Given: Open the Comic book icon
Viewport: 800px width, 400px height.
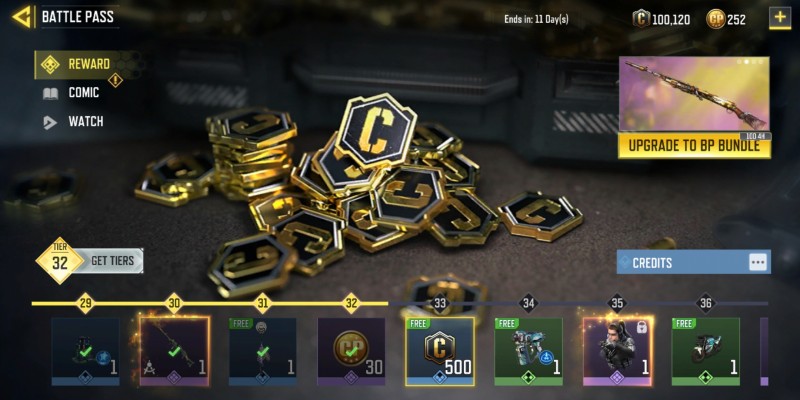Looking at the screenshot, I should pyautogui.click(x=50, y=93).
